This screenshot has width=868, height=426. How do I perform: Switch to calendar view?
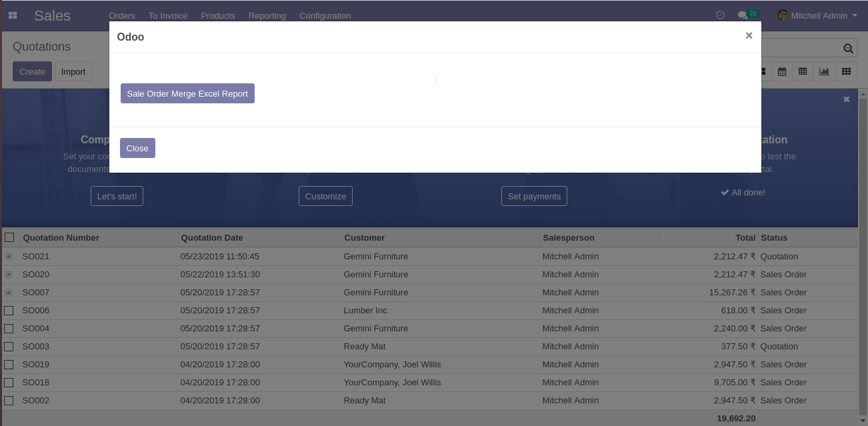coord(782,71)
